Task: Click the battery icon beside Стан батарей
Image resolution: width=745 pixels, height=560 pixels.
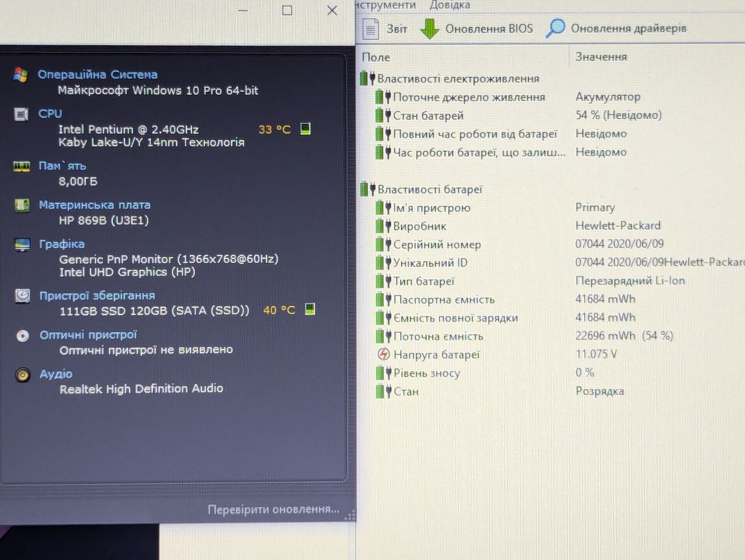Action: pyautogui.click(x=383, y=116)
